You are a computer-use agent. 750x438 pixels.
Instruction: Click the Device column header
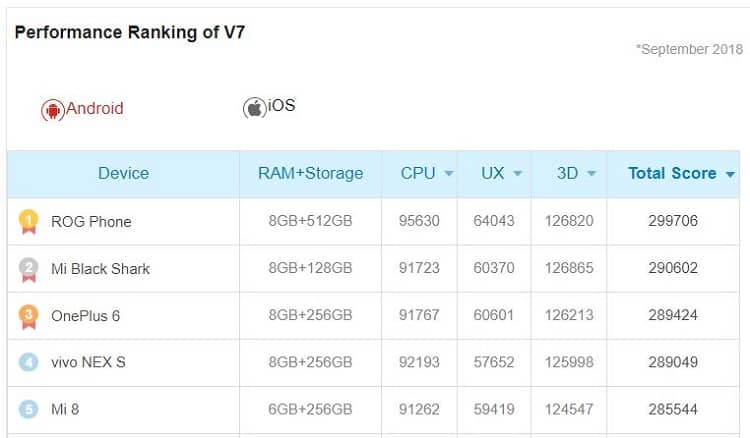(x=123, y=173)
